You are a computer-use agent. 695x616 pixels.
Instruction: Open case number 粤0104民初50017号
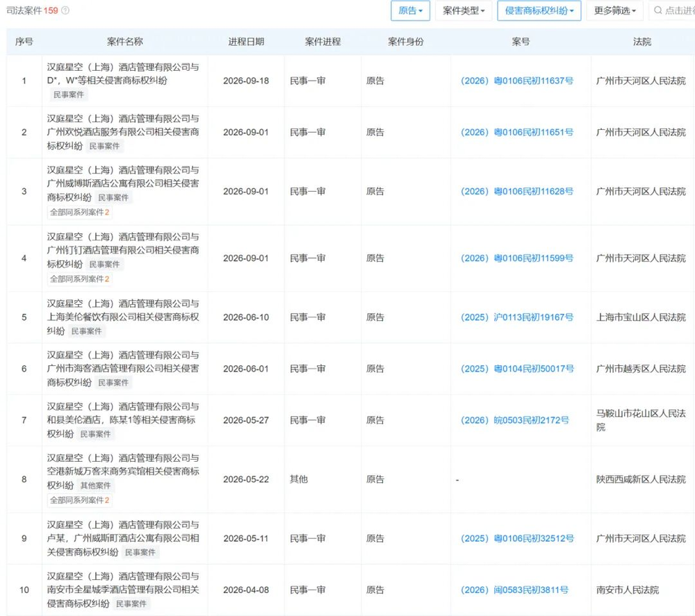click(x=517, y=369)
